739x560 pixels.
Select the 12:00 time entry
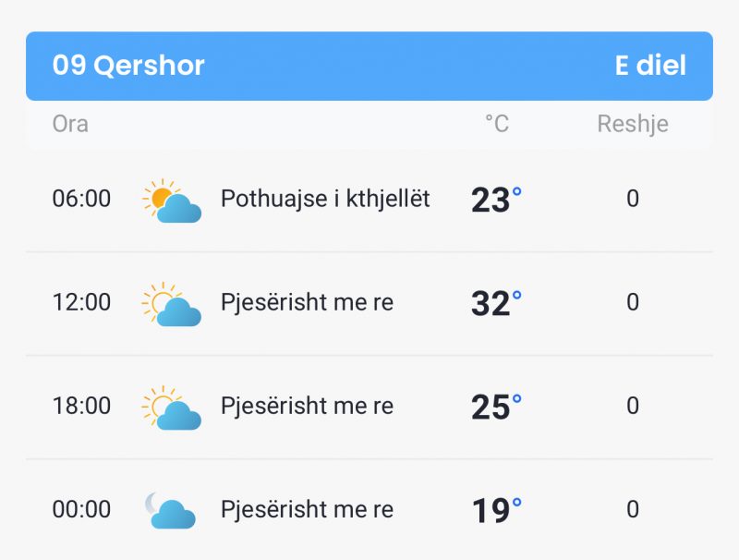pos(81,302)
